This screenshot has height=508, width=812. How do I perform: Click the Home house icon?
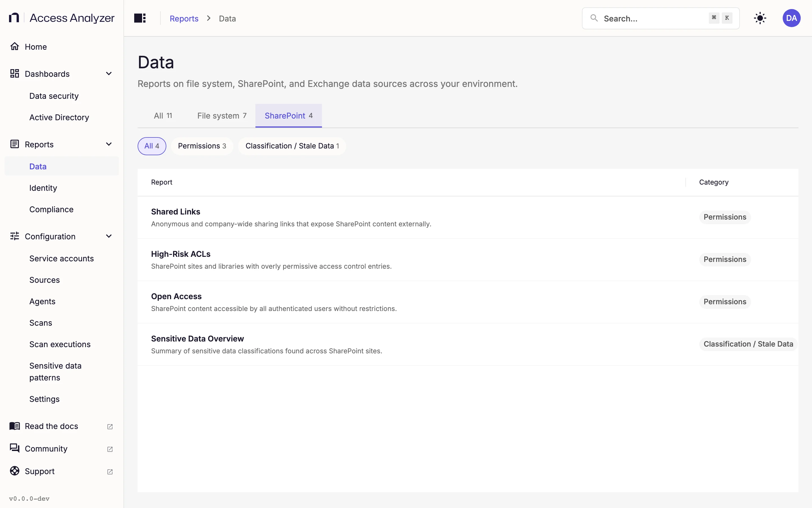pyautogui.click(x=14, y=46)
